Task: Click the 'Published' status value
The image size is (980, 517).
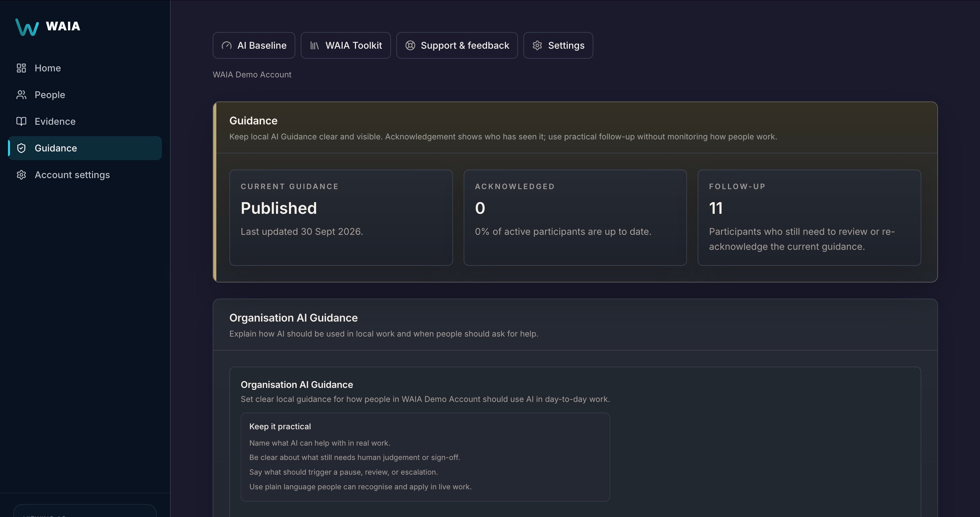Action: (278, 208)
